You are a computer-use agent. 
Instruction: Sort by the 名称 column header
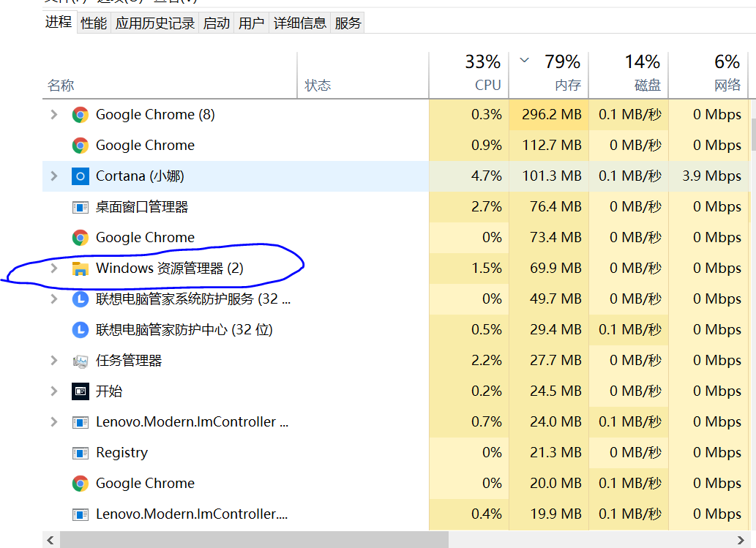170,75
